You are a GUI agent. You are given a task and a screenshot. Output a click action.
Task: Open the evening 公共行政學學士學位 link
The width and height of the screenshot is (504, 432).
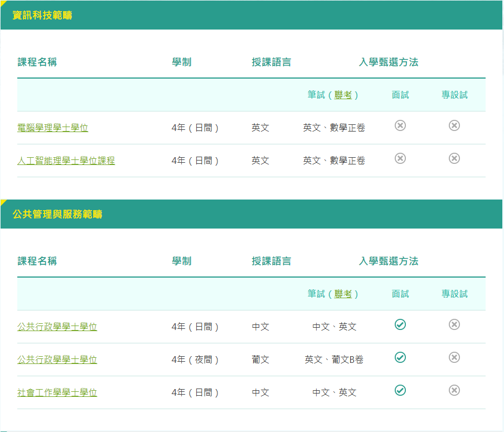coord(57,360)
